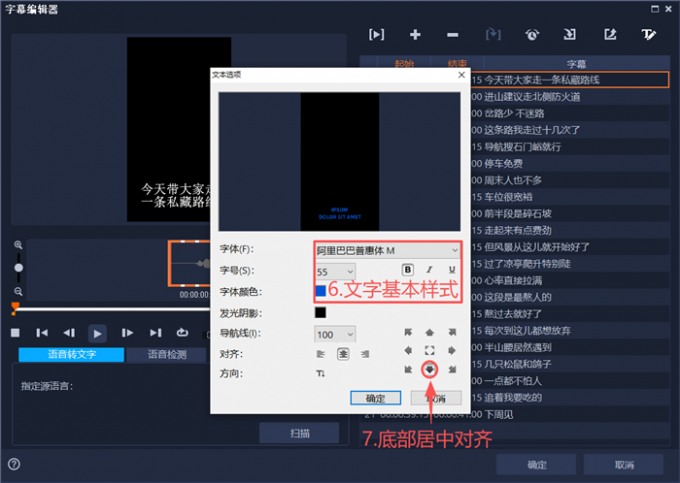Position text at bottom center
The width and height of the screenshot is (680, 483).
(429, 369)
